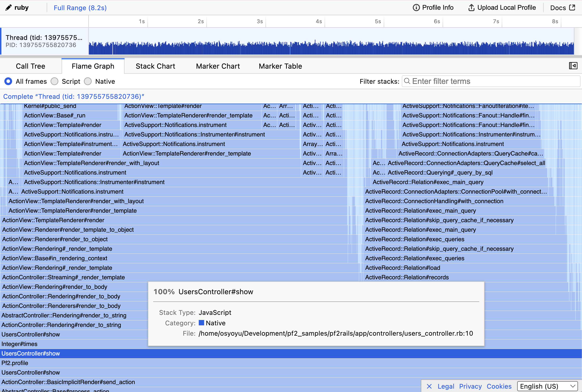Open the Marker Table tab
Image resolution: width=582 pixels, height=392 pixels.
[x=280, y=66]
